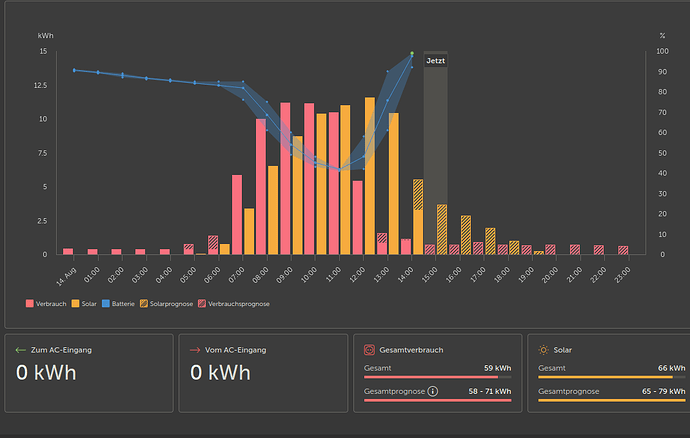Click the red Vom AC-Eingang arrow
Image resolution: width=690 pixels, height=438 pixels.
point(195,350)
